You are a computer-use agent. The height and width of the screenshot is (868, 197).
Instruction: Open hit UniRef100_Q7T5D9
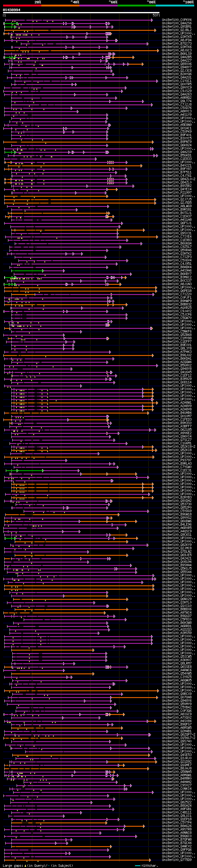(177, 860)
